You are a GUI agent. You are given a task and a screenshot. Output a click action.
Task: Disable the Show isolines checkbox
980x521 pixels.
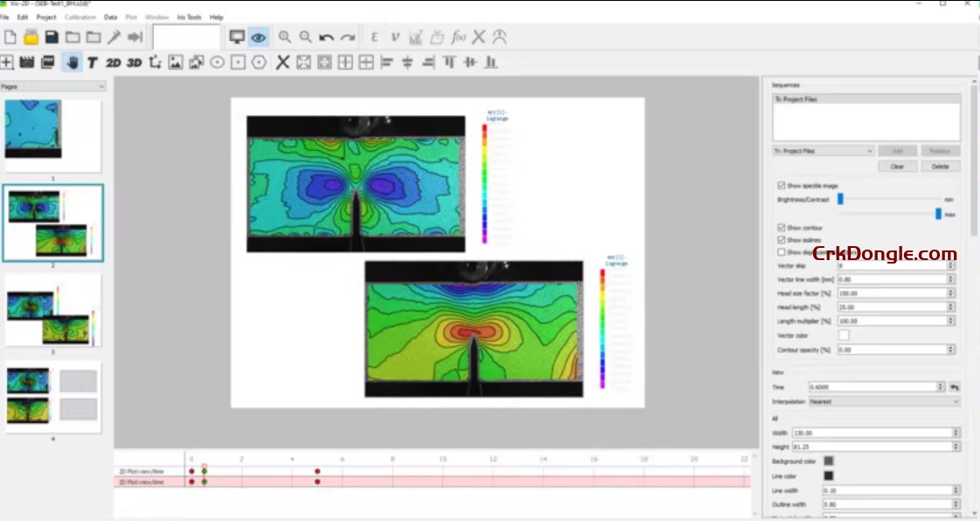[x=782, y=240]
